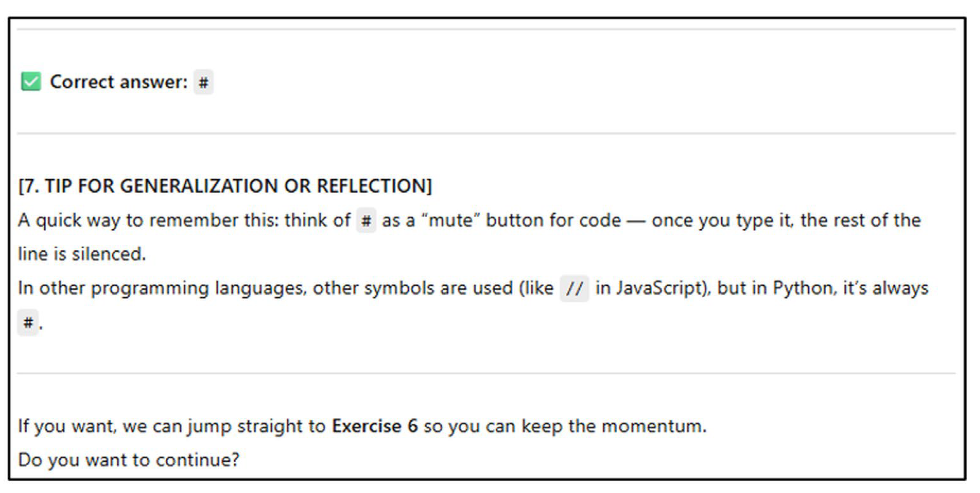Click the quoted word "mute"

tap(450, 220)
